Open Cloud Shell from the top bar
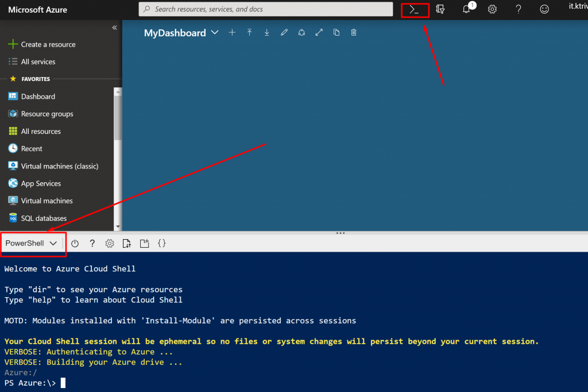 [x=415, y=10]
